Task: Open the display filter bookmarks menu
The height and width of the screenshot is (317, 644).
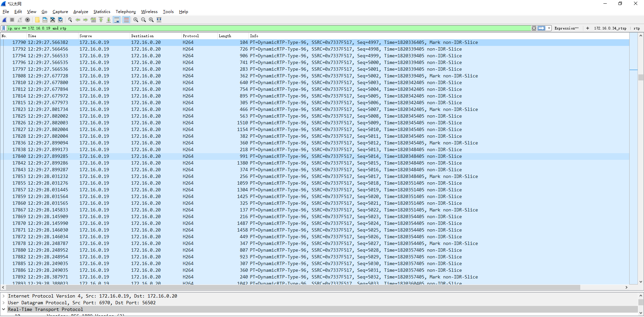Action: (3, 28)
